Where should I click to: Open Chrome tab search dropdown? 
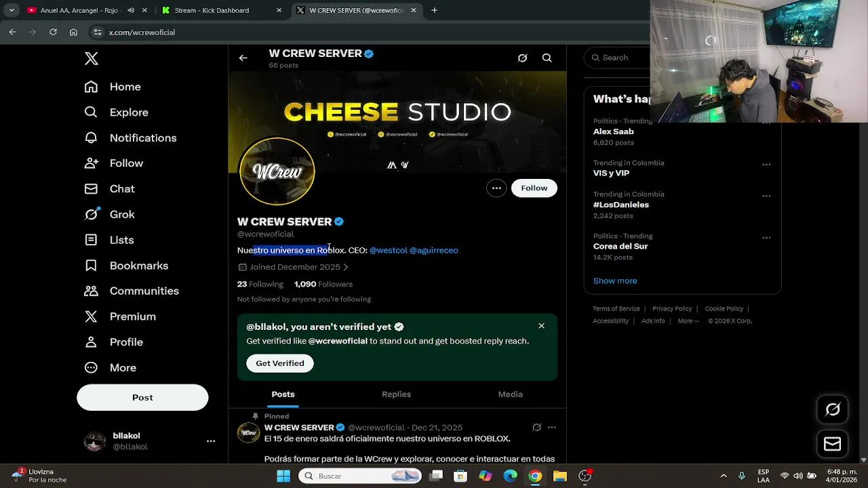[x=12, y=10]
